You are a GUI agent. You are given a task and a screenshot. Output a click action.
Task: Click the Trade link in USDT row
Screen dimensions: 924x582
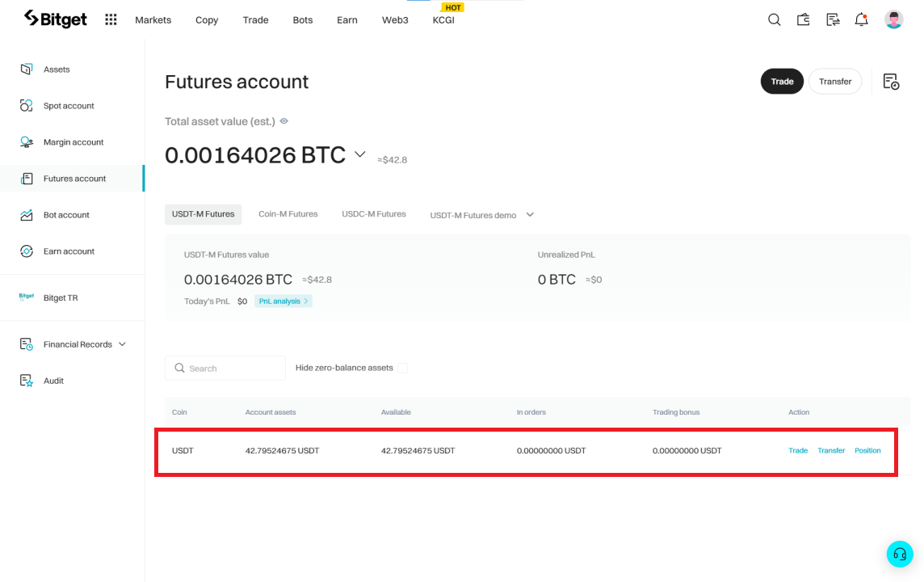(798, 450)
